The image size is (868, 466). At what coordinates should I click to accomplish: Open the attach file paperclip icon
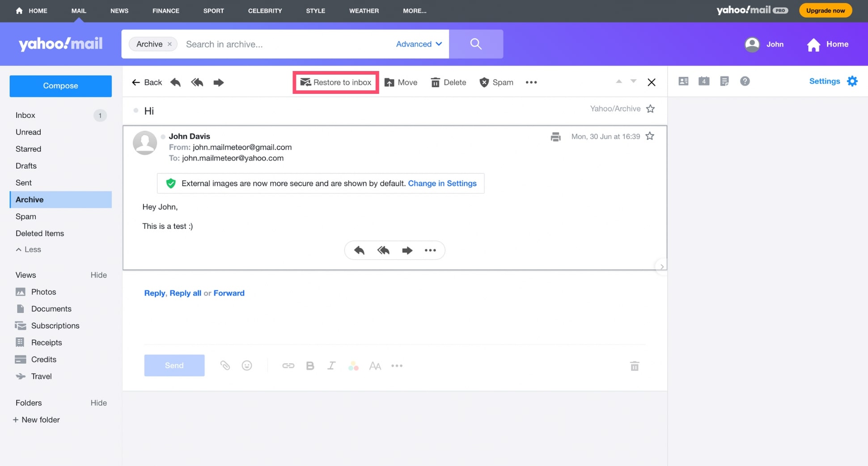pyautogui.click(x=225, y=365)
